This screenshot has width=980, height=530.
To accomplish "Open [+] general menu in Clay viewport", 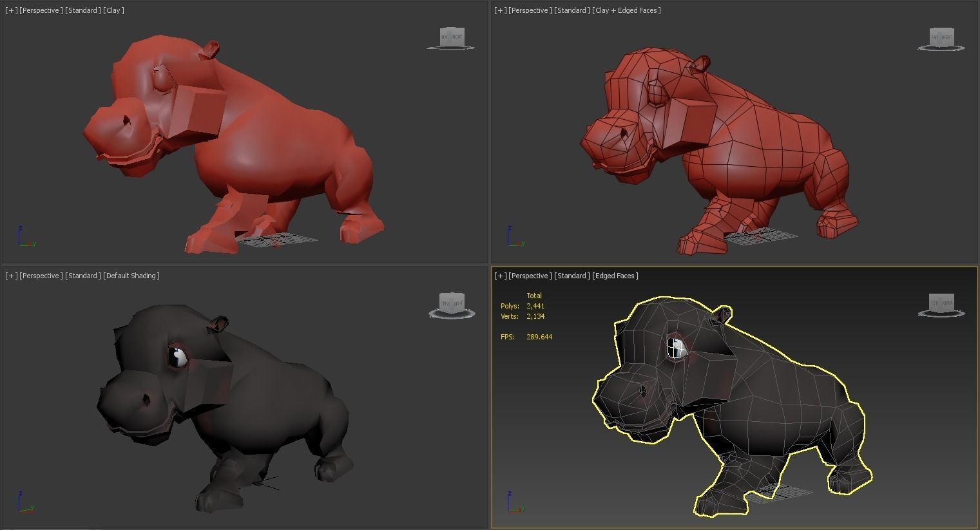I will 12,10.
